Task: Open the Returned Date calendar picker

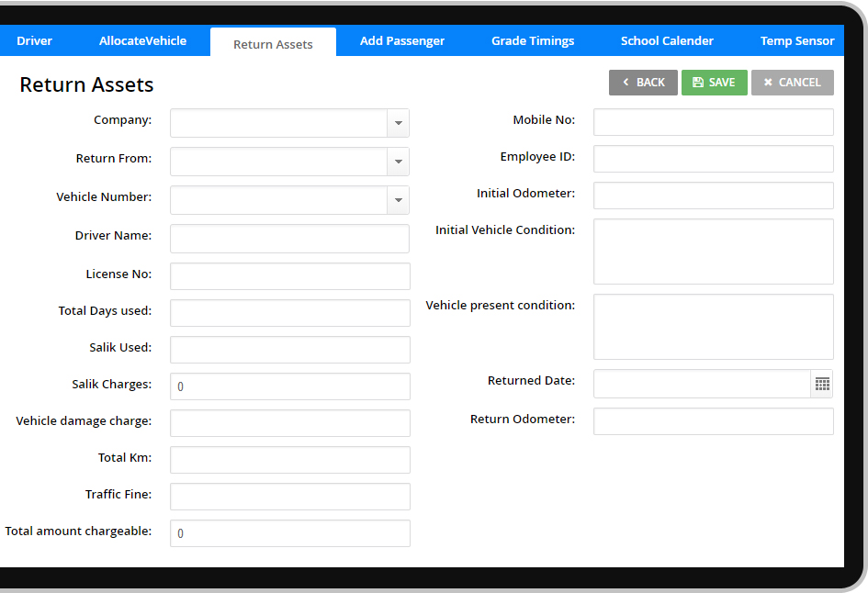Action: (822, 384)
